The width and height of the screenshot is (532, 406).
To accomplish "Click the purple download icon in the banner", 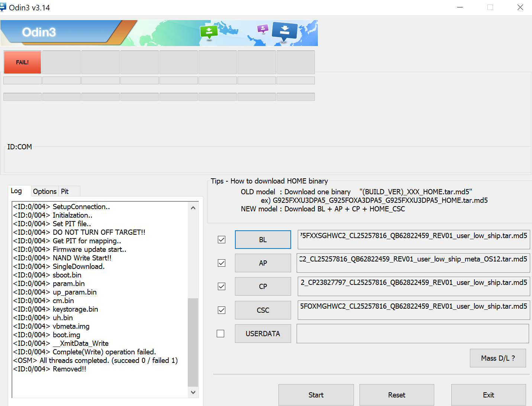I will point(263,29).
